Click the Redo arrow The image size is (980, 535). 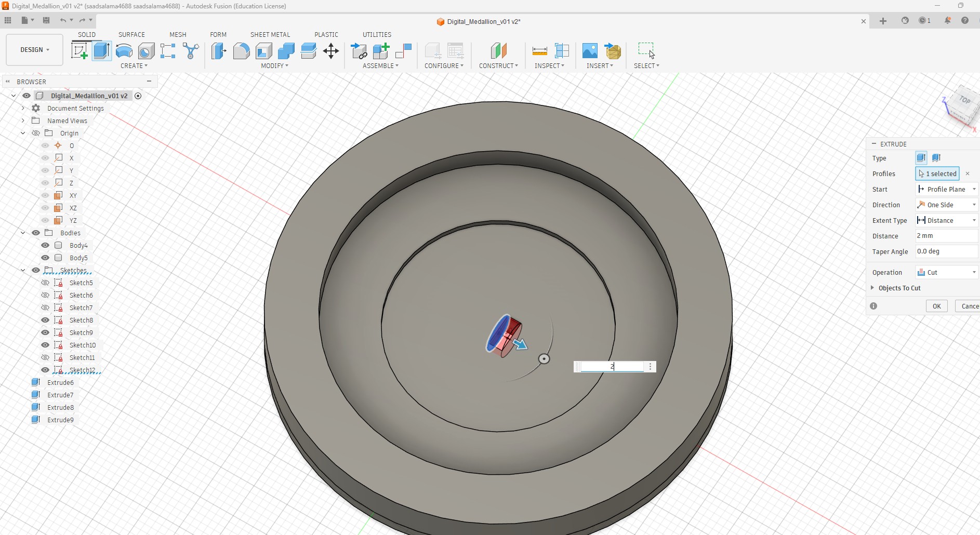(82, 20)
